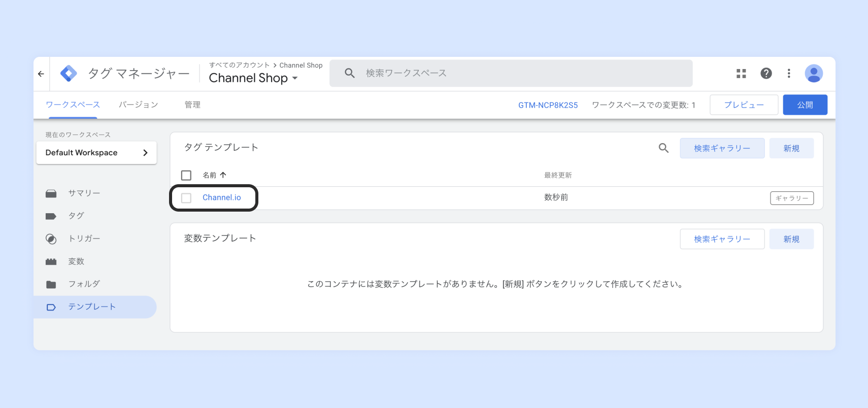Click the サマリー sidebar icon
This screenshot has height=408, width=868.
coord(51,193)
